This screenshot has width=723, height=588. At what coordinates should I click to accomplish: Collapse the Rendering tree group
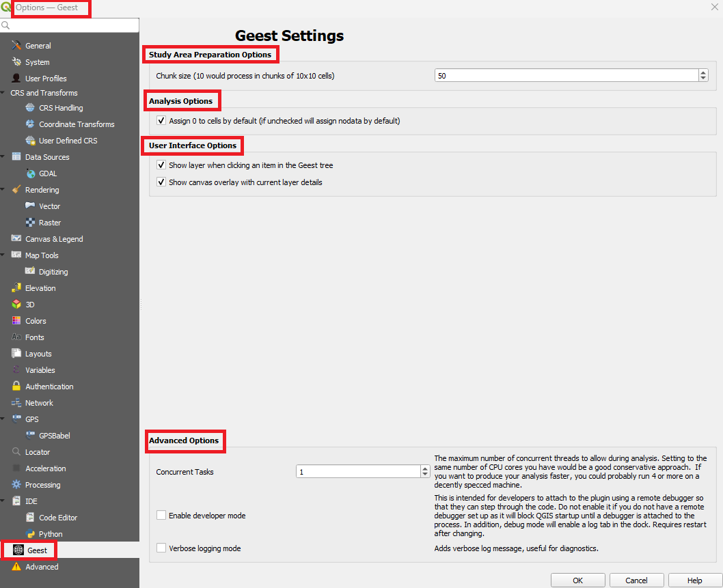pos(3,189)
